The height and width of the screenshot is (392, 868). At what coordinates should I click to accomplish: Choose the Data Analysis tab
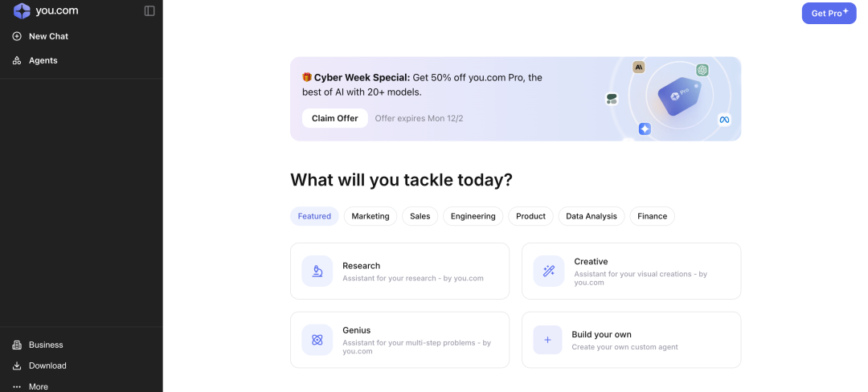[591, 216]
